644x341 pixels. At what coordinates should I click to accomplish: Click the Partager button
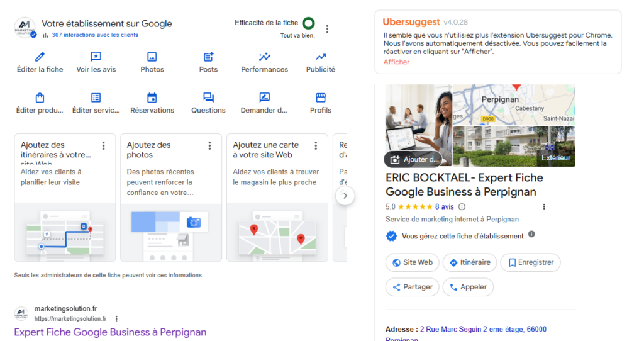[413, 287]
